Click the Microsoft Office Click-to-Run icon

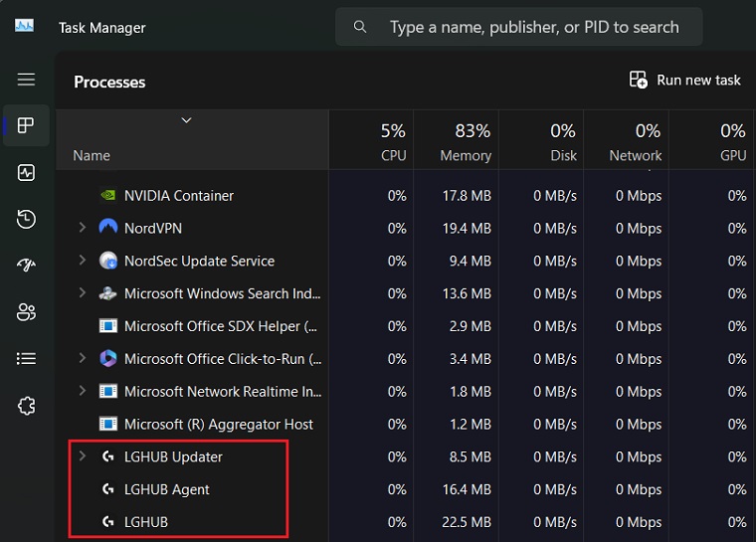tap(108, 358)
